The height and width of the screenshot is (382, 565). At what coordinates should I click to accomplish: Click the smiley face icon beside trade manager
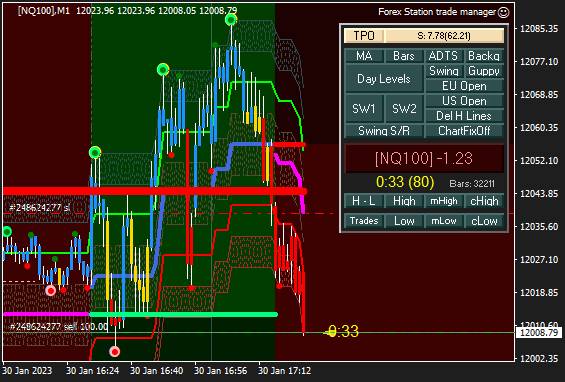pos(503,12)
